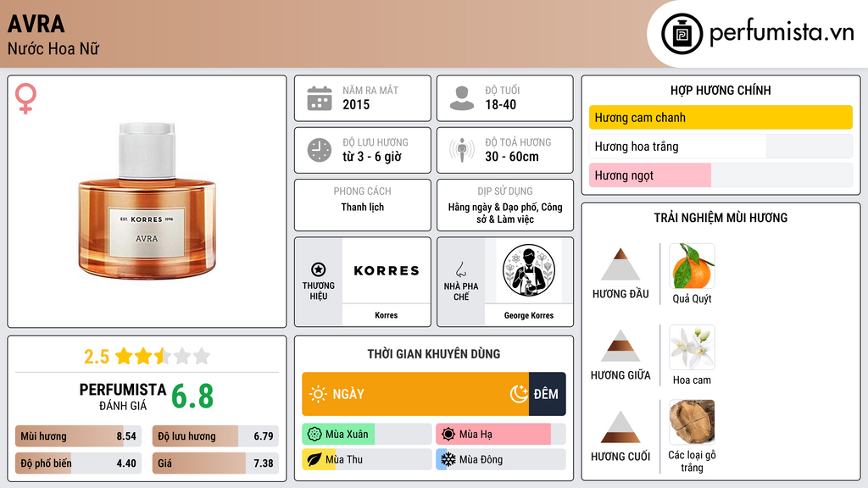
Task: Select the Hoa cam middle note image
Action: point(692,347)
